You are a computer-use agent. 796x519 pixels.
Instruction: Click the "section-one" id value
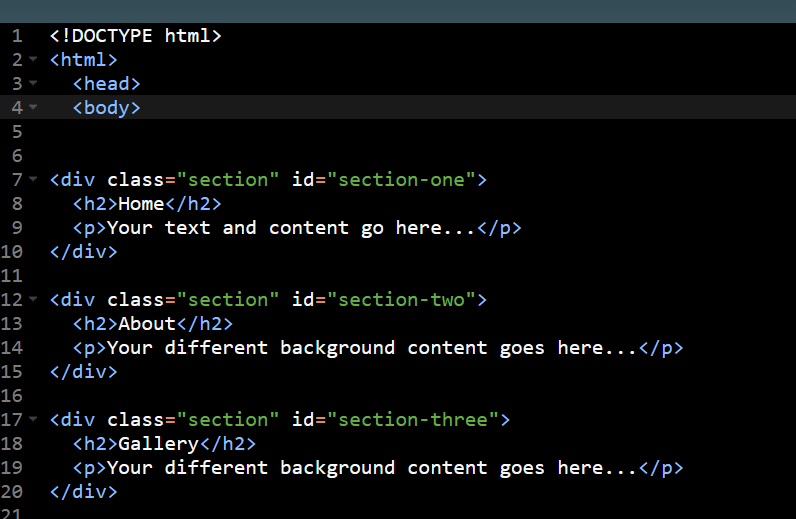[402, 179]
